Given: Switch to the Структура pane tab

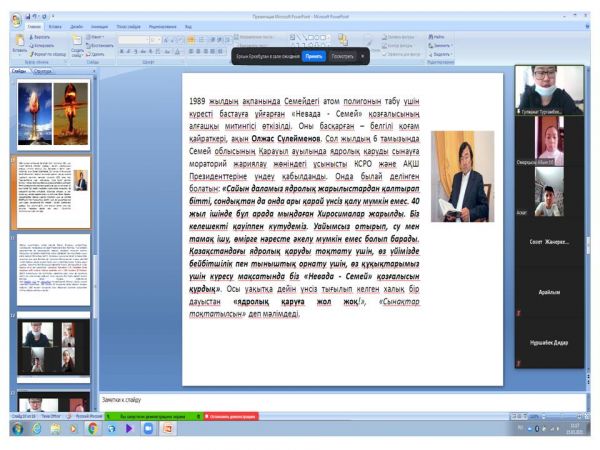Looking at the screenshot, I should coord(43,72).
